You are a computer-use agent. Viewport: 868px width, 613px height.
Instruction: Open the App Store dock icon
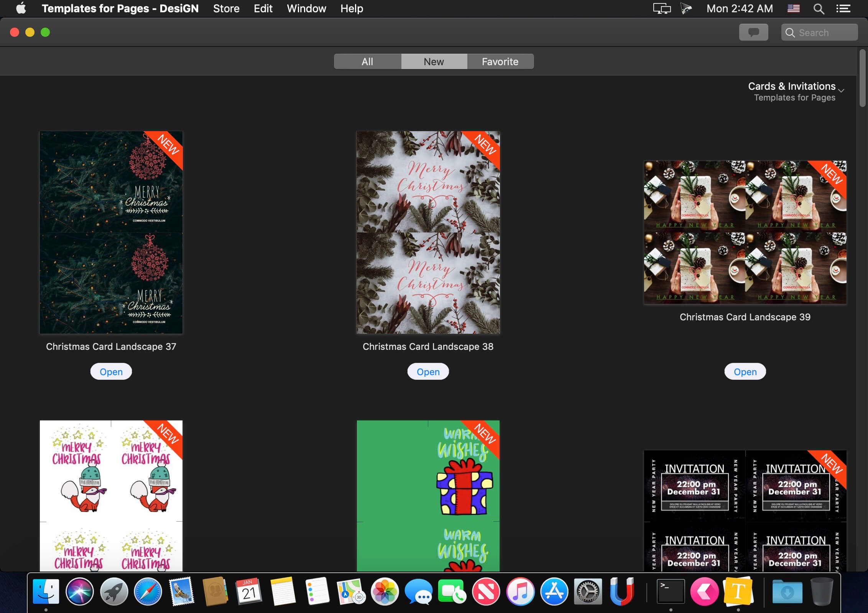tap(554, 591)
